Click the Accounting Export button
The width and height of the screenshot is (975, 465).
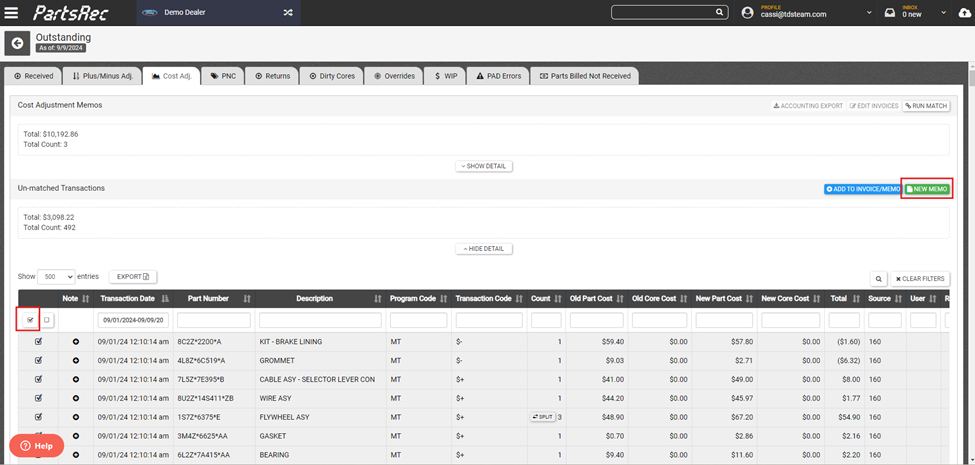pyautogui.click(x=808, y=106)
